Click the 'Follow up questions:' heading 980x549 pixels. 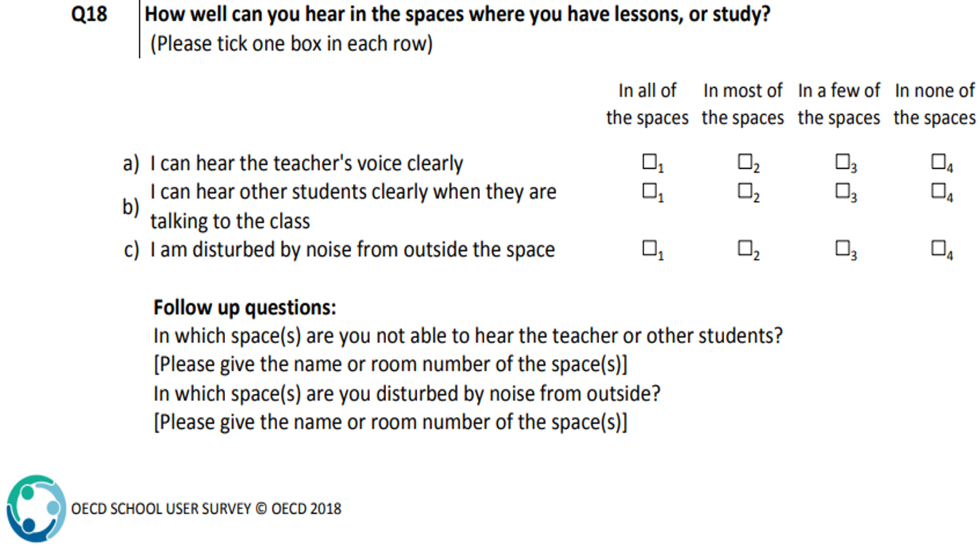point(244,308)
